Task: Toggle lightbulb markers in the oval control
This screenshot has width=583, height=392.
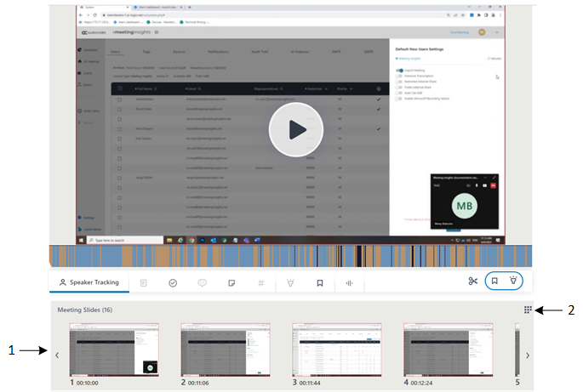Action: [x=513, y=281]
